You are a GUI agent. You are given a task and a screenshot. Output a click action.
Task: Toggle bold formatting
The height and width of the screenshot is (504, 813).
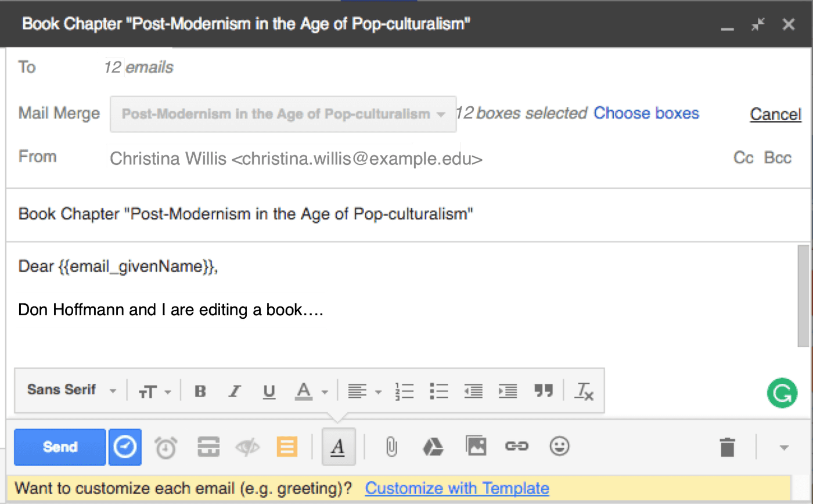(x=200, y=391)
